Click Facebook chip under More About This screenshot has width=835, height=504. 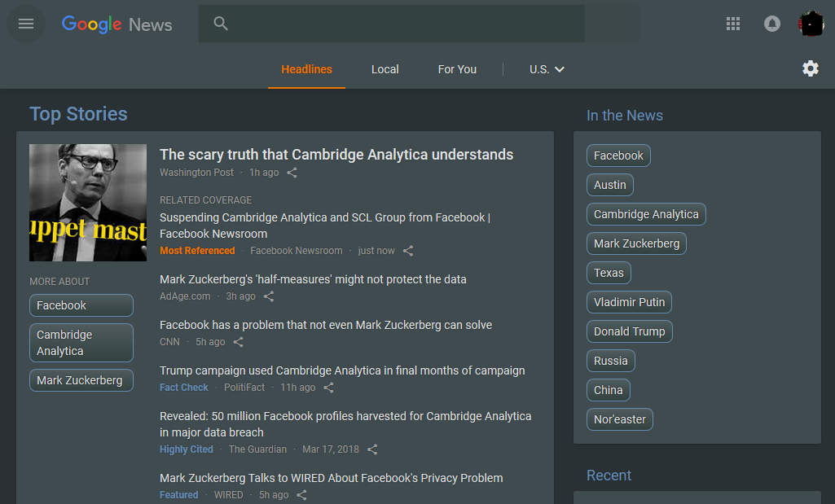pos(81,305)
